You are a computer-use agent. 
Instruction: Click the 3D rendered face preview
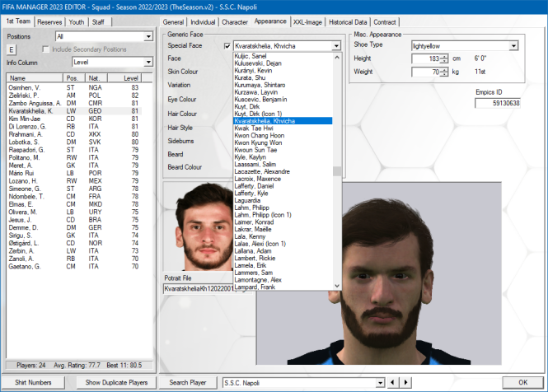click(x=379, y=273)
